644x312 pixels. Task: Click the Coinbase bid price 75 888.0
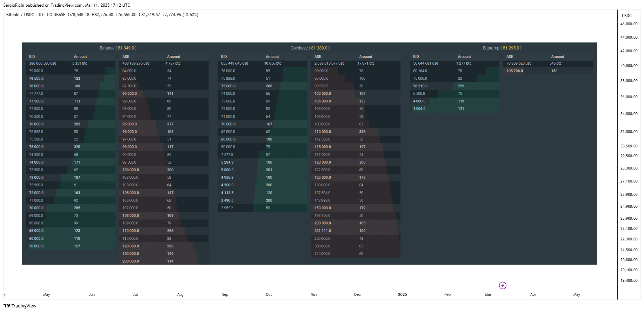click(x=228, y=79)
